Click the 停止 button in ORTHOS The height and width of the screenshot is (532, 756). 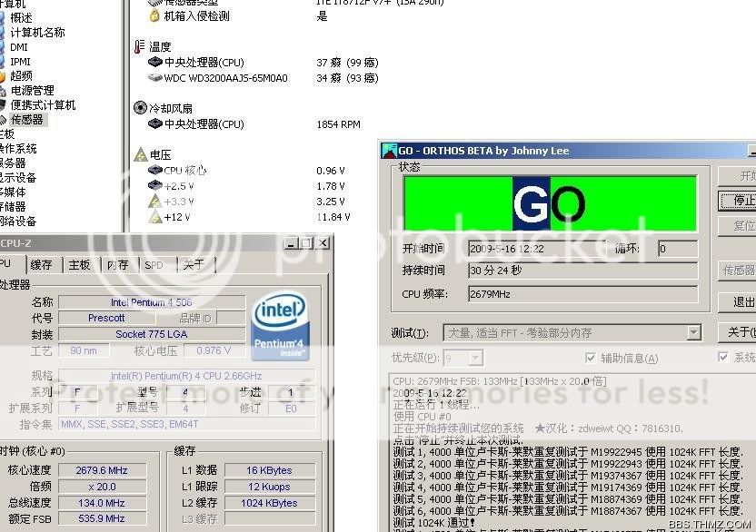739,200
